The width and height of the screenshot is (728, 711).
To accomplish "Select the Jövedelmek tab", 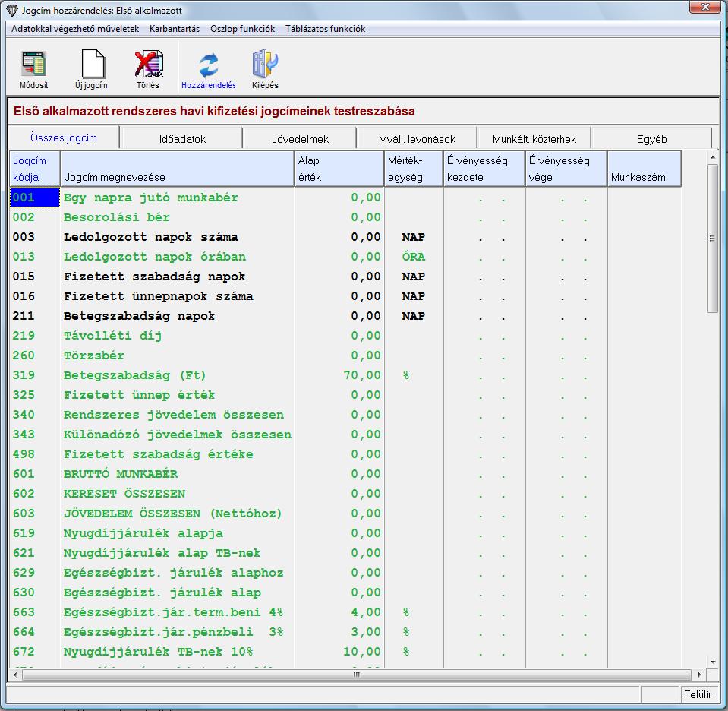I will click(x=300, y=139).
